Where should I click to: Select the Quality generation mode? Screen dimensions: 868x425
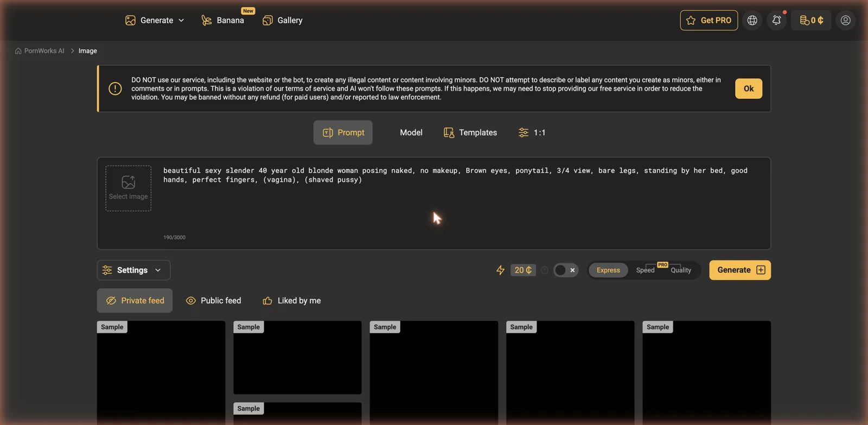[x=681, y=270]
